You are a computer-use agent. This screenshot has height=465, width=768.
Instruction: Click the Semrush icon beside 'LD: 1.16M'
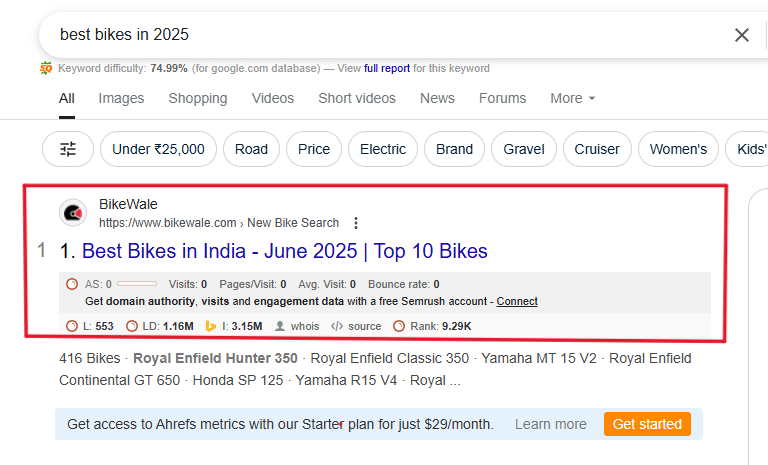coord(132,326)
